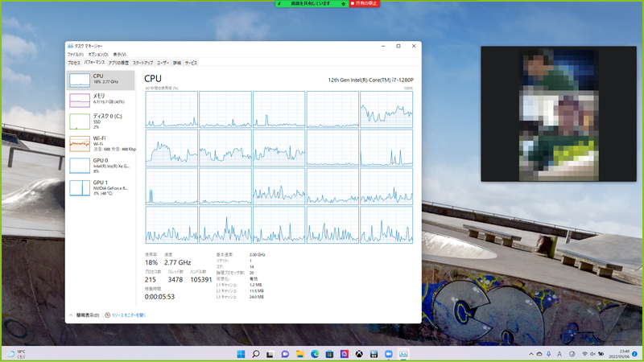Maximize the Task Manager window

click(398, 46)
